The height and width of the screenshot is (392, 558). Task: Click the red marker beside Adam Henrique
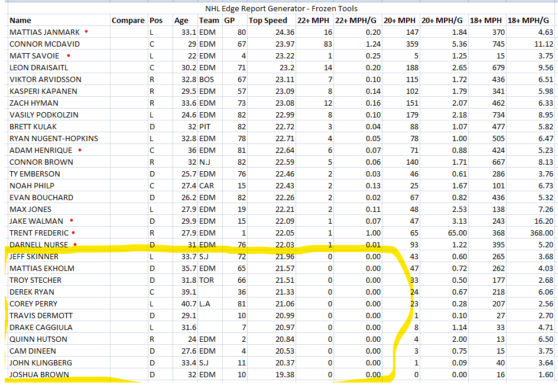[x=79, y=150]
